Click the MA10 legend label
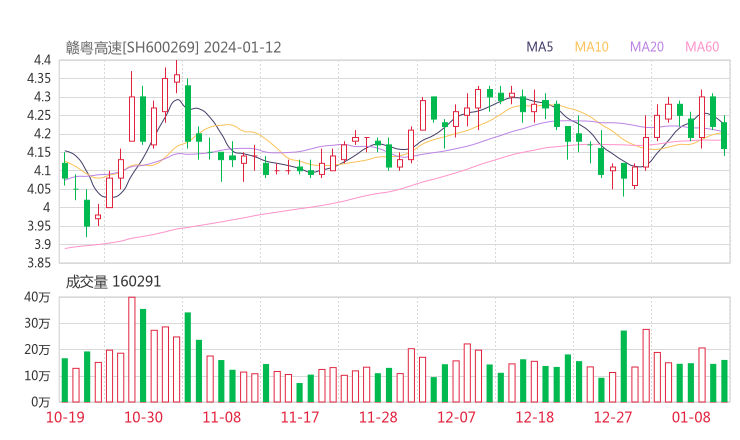740x440 pixels. pos(591,47)
